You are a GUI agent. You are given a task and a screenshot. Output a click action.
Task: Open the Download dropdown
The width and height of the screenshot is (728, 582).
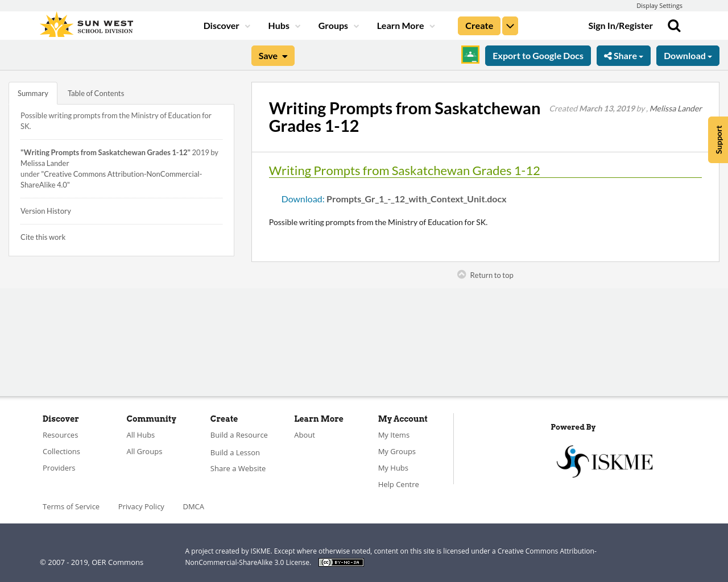pyautogui.click(x=688, y=55)
